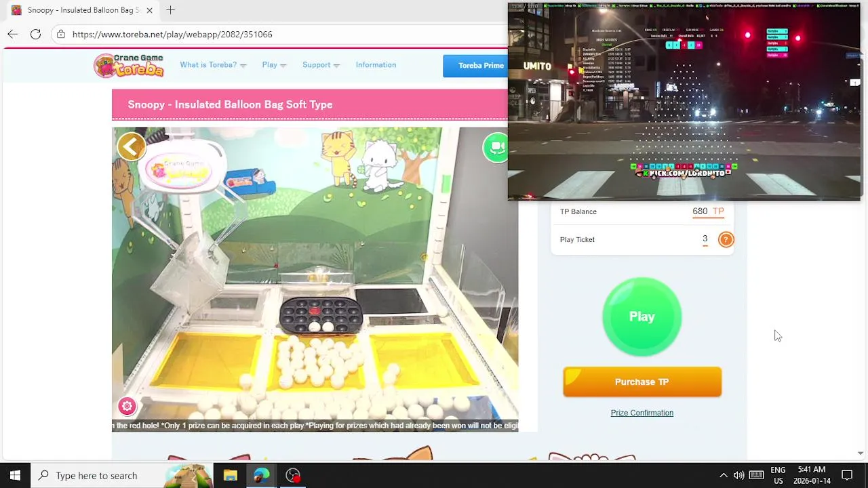Image resolution: width=868 pixels, height=488 pixels.
Task: Click the Purchase TP button
Action: point(642,382)
